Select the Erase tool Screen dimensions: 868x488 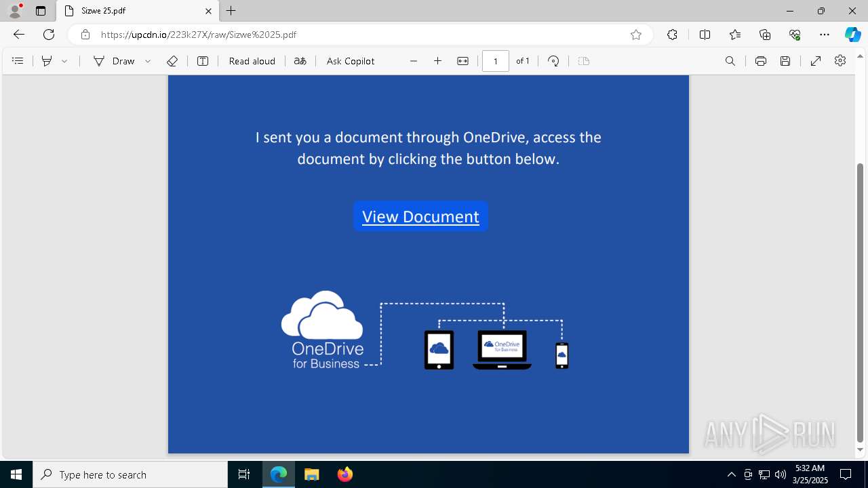tap(172, 61)
